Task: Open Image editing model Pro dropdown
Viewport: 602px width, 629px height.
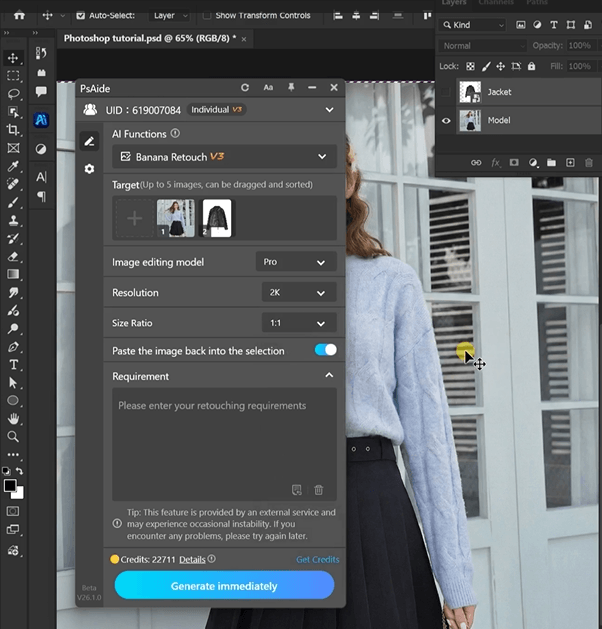Action: (x=296, y=262)
